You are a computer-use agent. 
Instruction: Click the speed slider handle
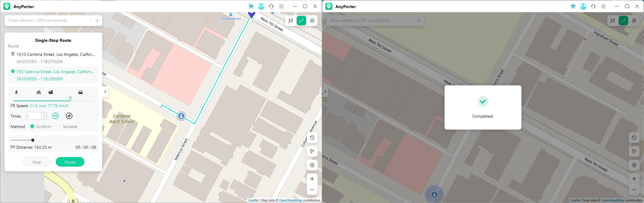70,98
